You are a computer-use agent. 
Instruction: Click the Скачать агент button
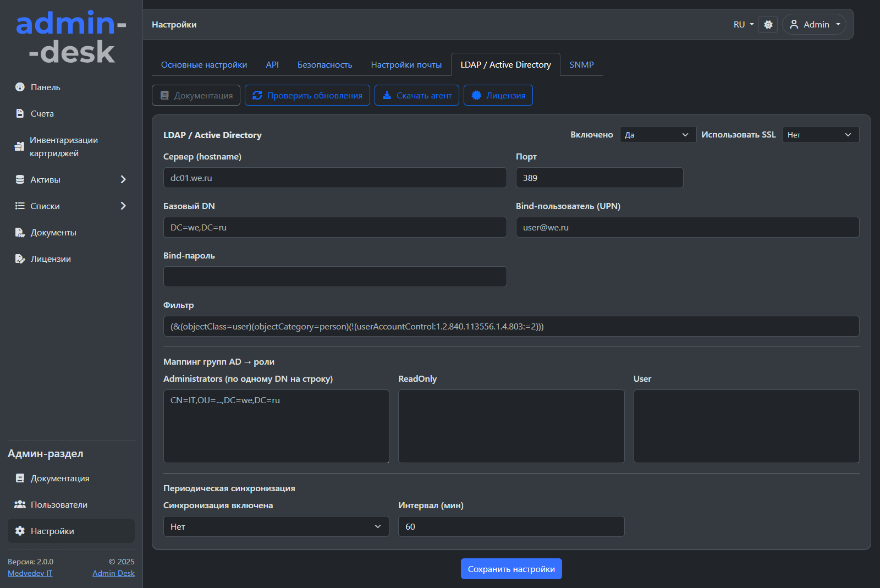(x=416, y=95)
